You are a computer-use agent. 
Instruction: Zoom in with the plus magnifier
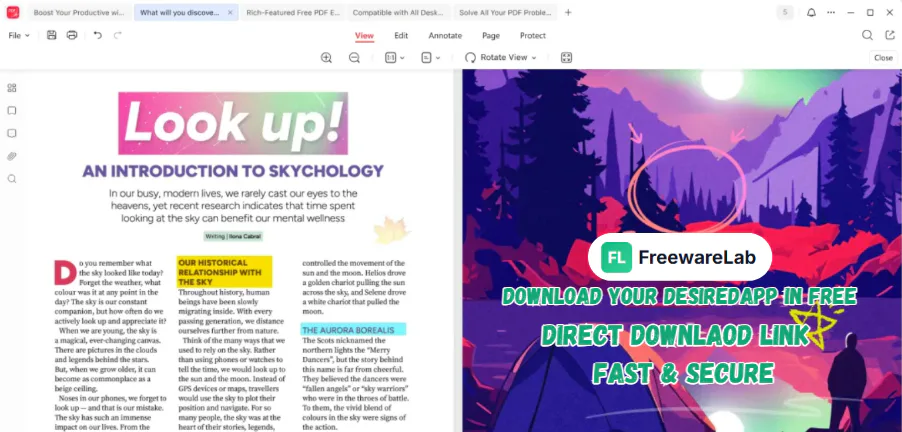(x=326, y=58)
